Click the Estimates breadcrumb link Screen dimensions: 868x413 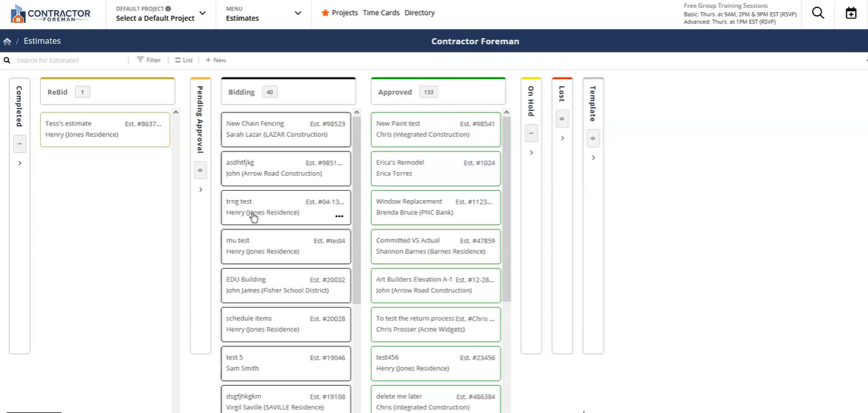(x=42, y=41)
